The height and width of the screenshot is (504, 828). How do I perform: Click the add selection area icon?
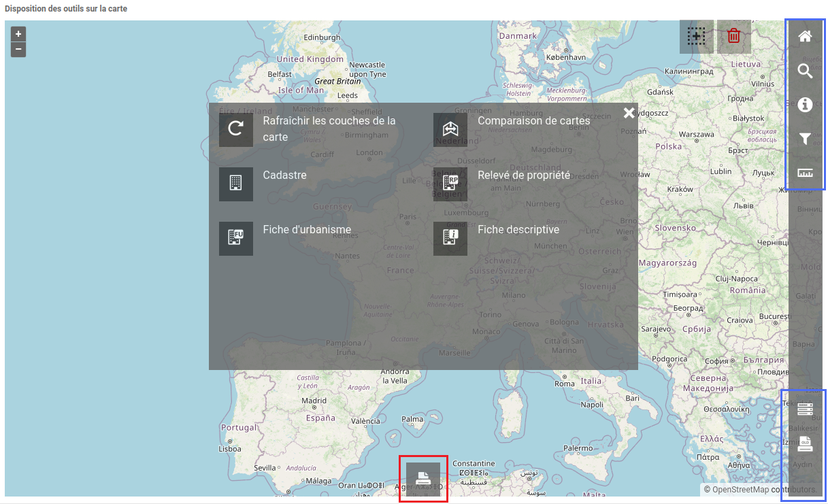click(697, 37)
